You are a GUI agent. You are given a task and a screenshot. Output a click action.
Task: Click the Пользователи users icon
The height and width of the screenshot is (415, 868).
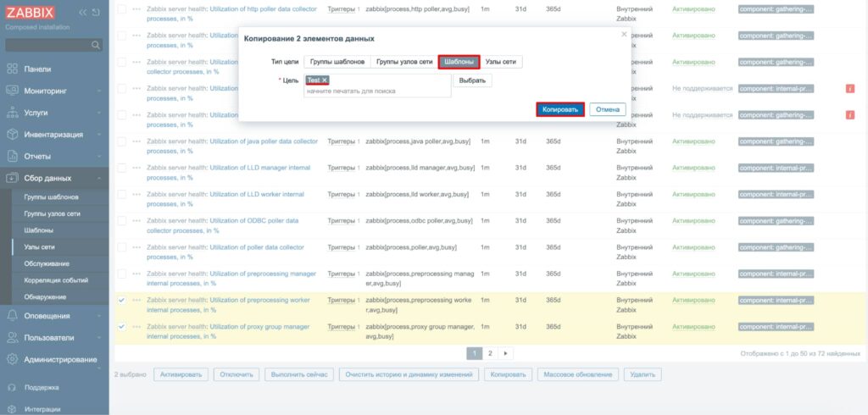click(x=12, y=338)
